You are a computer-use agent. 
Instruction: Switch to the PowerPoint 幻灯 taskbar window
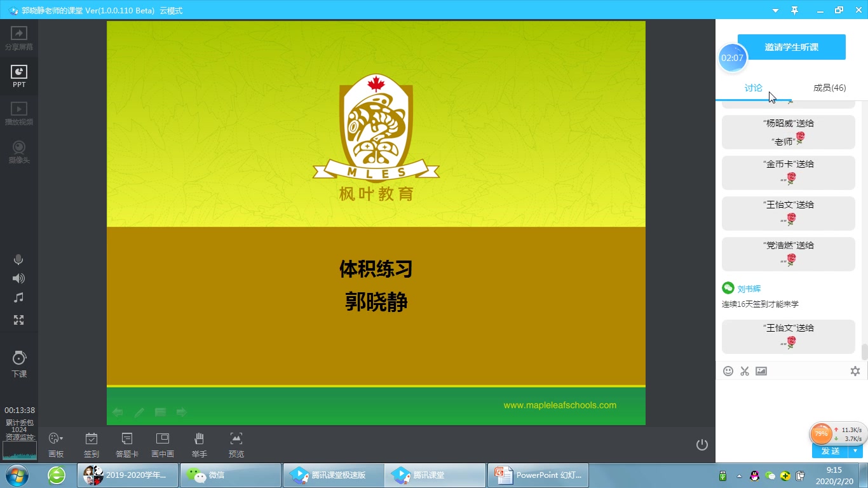click(539, 475)
